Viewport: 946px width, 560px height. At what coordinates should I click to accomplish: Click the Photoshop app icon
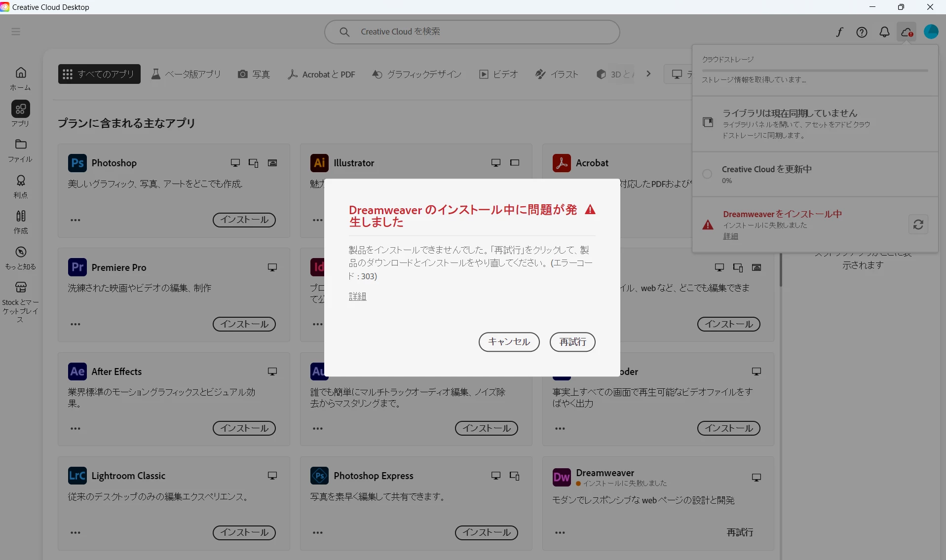click(77, 163)
